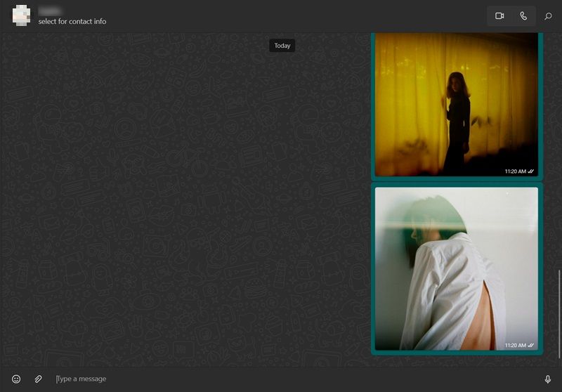The image size is (562, 392).
Task: Click the 'Today' date badge
Action: pyautogui.click(x=282, y=46)
